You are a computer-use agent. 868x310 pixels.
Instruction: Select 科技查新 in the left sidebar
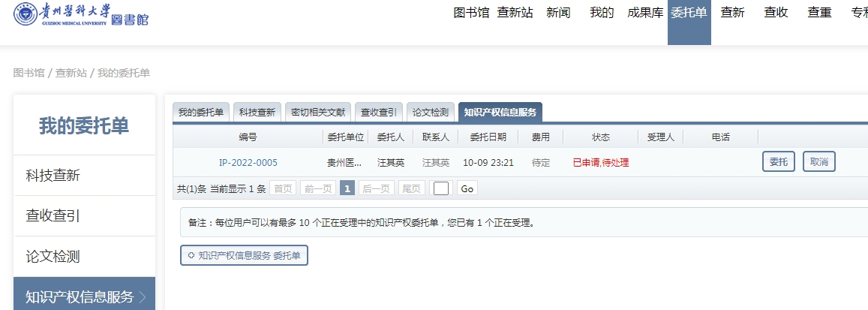(53, 176)
